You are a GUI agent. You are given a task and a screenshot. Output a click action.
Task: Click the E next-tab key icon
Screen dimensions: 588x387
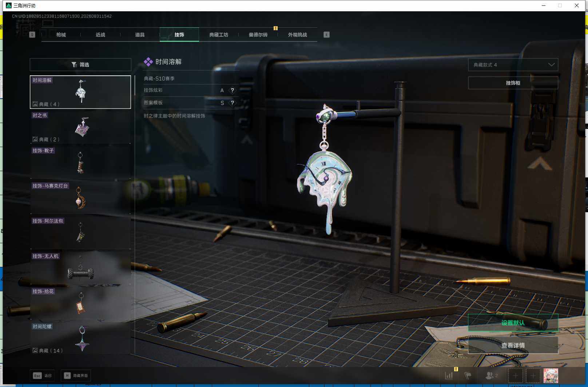pyautogui.click(x=326, y=35)
